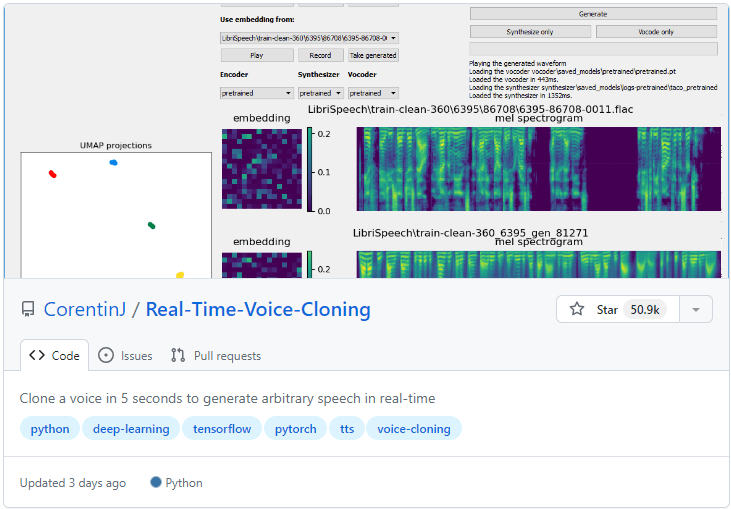731x509 pixels.
Task: Click the red cluster in UMAP projections
Action: [x=53, y=174]
